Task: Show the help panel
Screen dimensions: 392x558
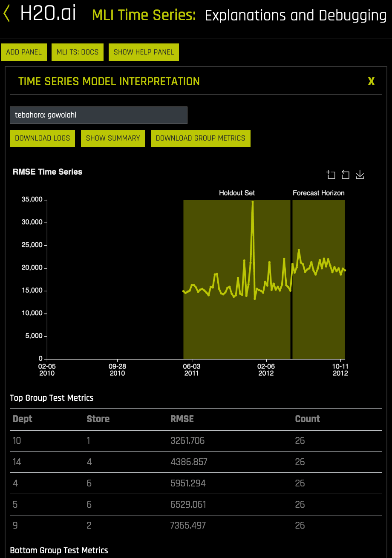Action: coord(144,52)
